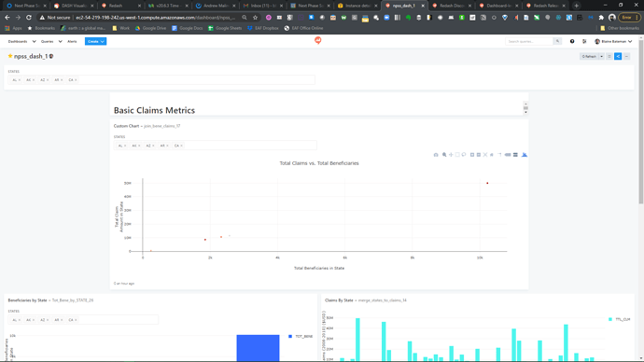Open the dashboard-level STATES multi-select field
The height and width of the screenshot is (362, 644).
tap(161, 80)
